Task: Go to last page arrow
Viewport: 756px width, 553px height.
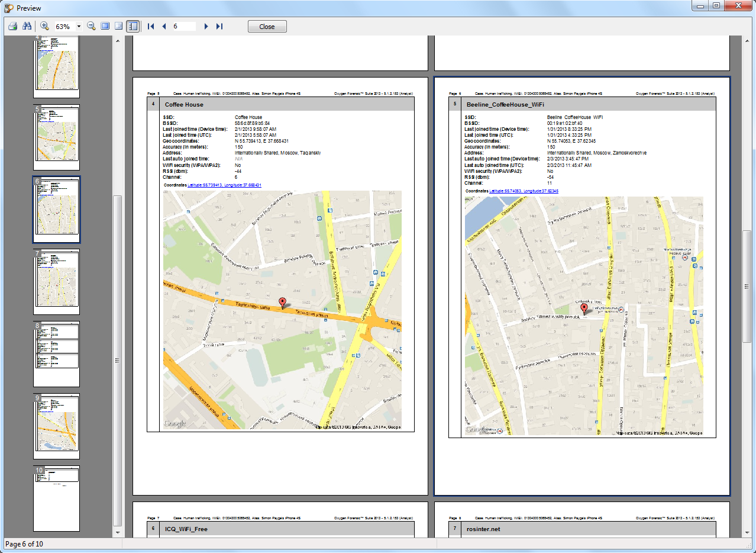Action: [x=219, y=26]
